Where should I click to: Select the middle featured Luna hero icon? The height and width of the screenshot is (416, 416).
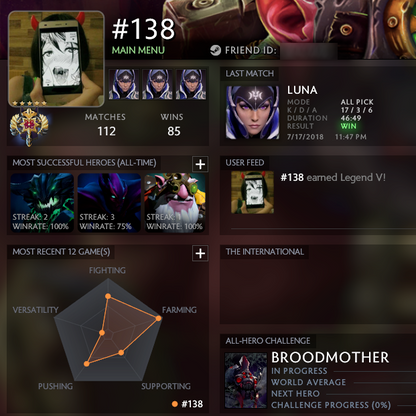click(x=157, y=84)
